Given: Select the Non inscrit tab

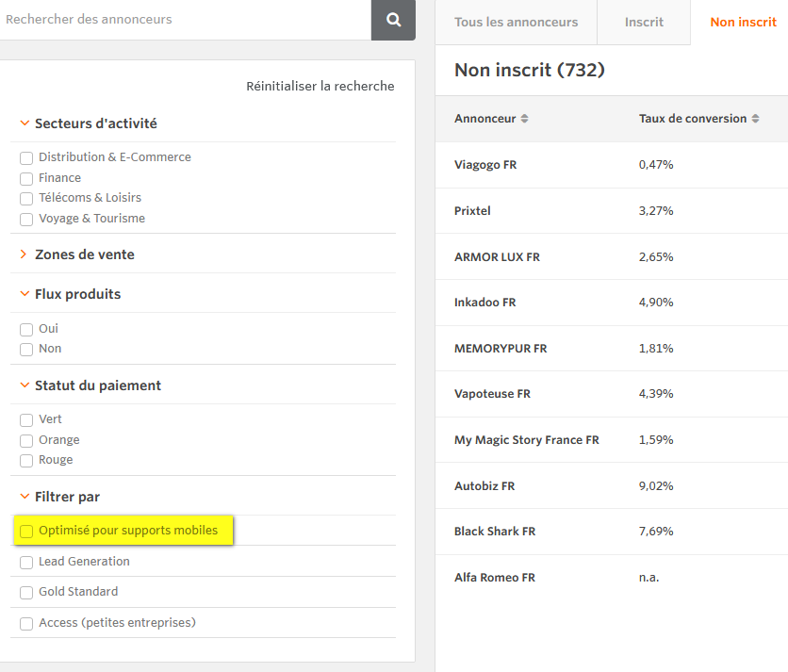Looking at the screenshot, I should [743, 22].
